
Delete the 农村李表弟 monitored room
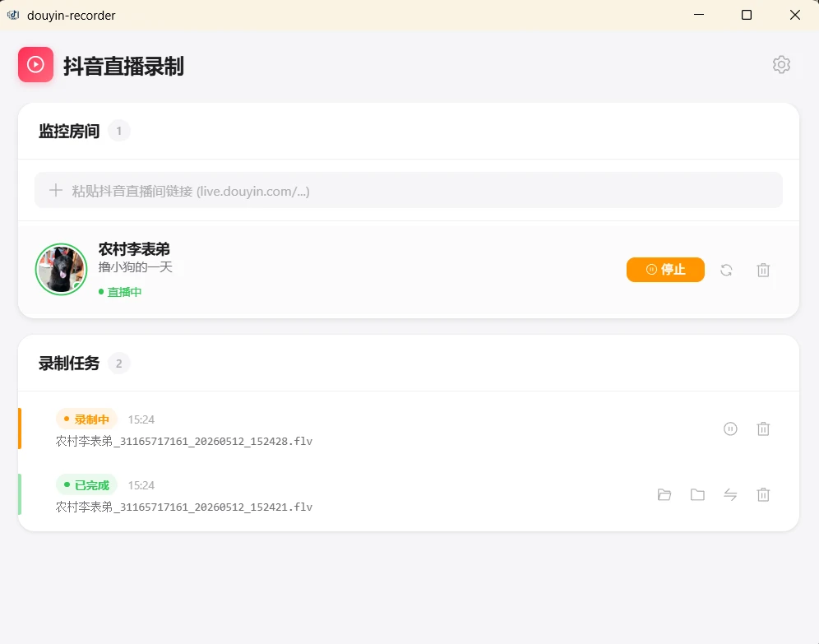(x=763, y=270)
